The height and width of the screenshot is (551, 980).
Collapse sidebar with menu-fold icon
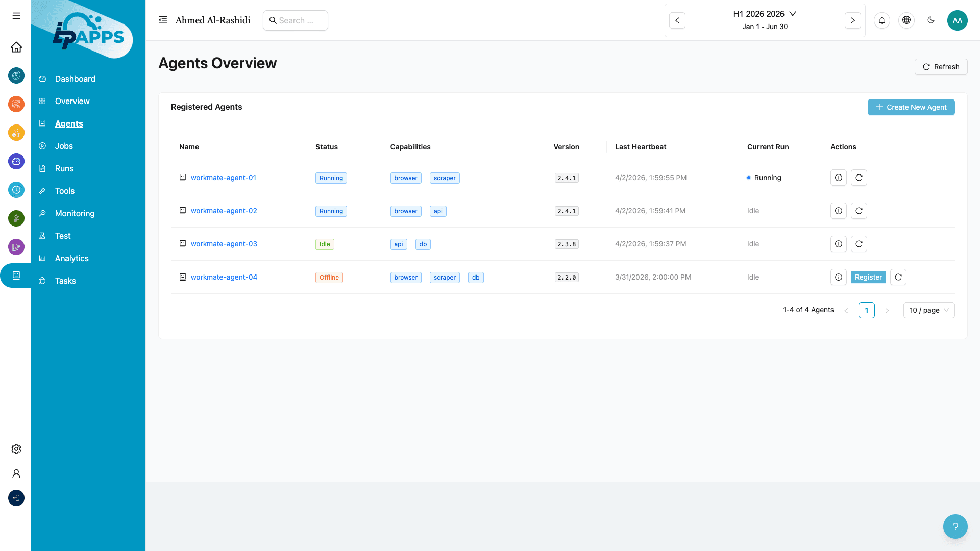(x=163, y=20)
